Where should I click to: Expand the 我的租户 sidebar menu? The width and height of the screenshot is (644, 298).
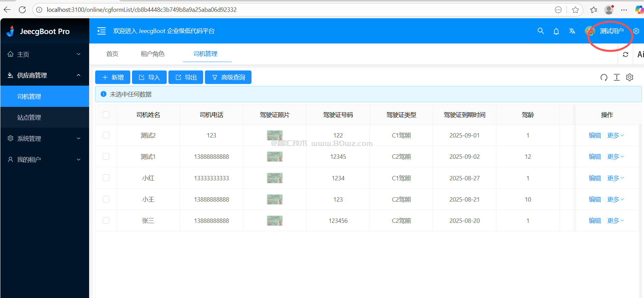(x=45, y=159)
